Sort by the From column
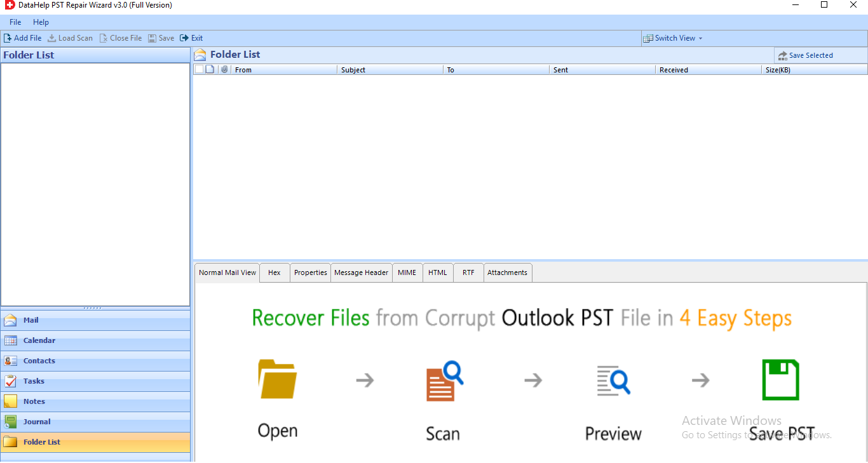This screenshot has width=868, height=463. point(283,70)
